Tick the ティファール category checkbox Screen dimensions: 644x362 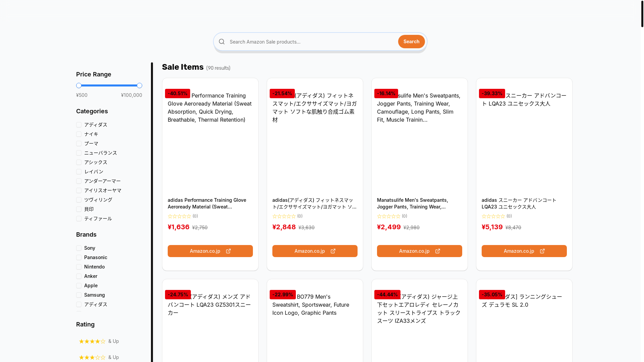point(79,219)
